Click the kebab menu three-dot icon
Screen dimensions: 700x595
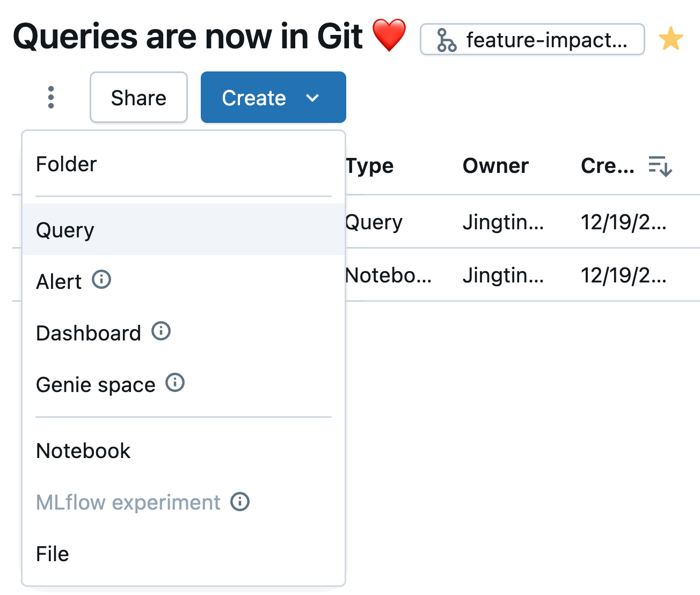point(51,97)
